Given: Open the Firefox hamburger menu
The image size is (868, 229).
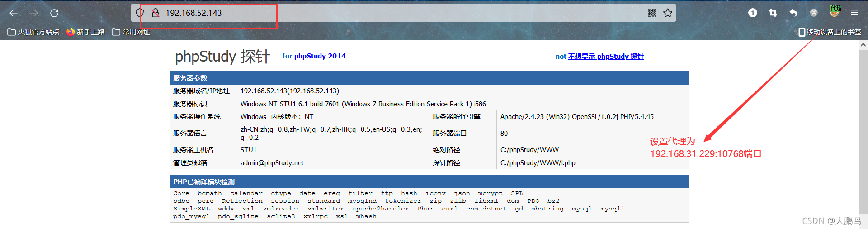Looking at the screenshot, I should click(x=854, y=13).
